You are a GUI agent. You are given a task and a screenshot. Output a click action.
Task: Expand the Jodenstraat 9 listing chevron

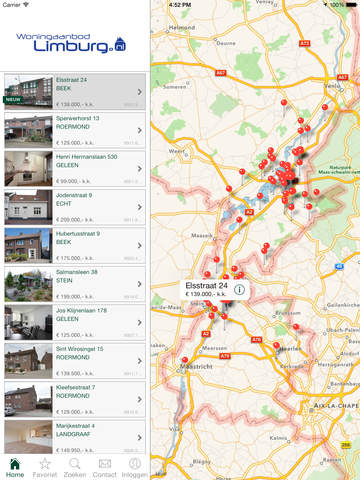click(x=140, y=207)
